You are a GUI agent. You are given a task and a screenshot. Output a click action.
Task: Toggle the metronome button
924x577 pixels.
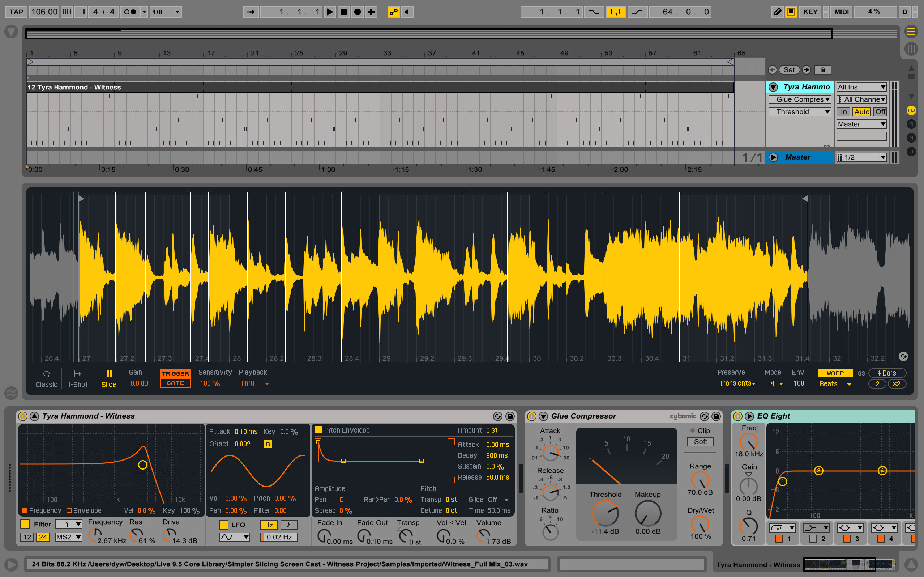click(130, 12)
